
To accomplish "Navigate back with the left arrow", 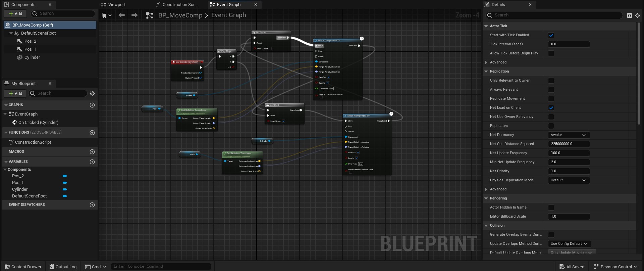I will click(122, 15).
